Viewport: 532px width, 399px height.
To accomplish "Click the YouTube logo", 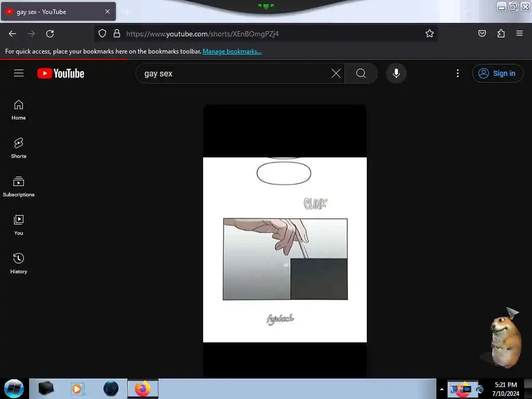I will (61, 73).
